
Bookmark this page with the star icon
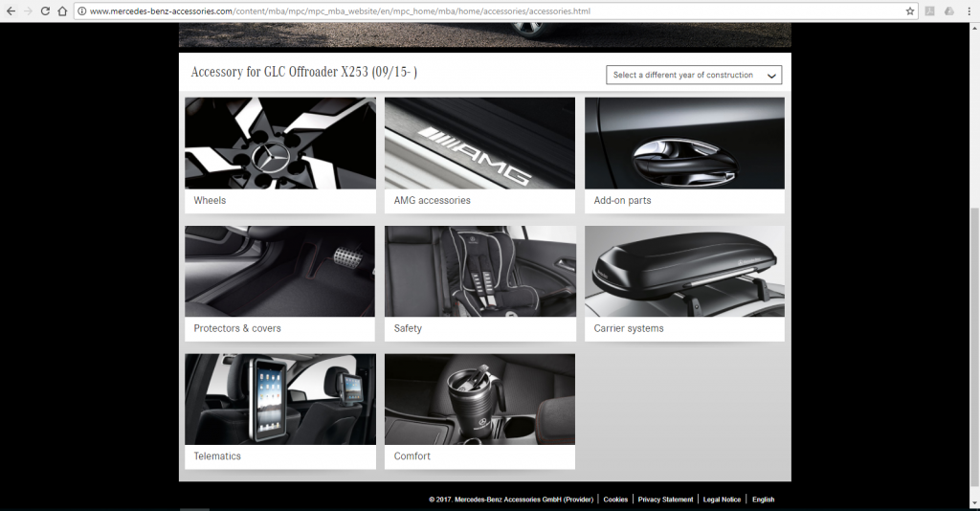pyautogui.click(x=910, y=11)
